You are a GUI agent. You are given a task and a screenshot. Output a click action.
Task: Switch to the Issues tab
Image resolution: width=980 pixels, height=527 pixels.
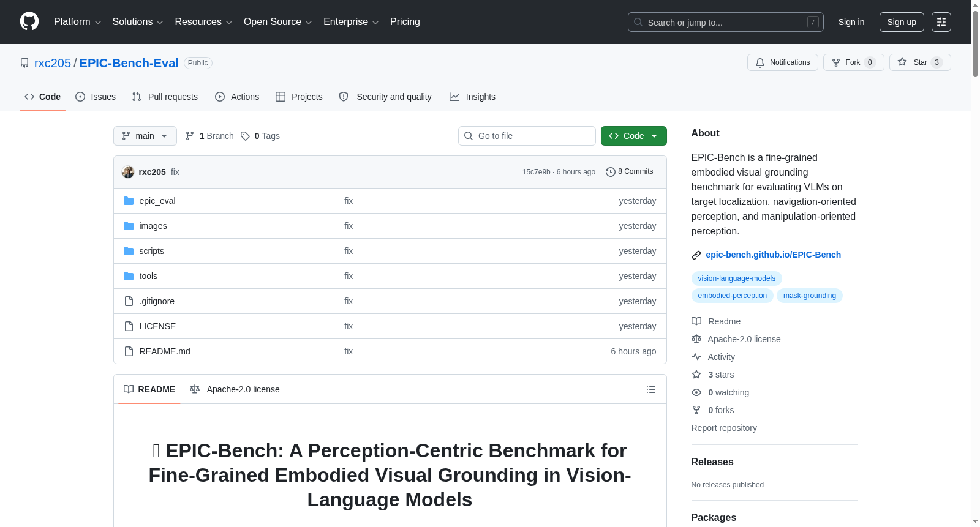(x=96, y=97)
